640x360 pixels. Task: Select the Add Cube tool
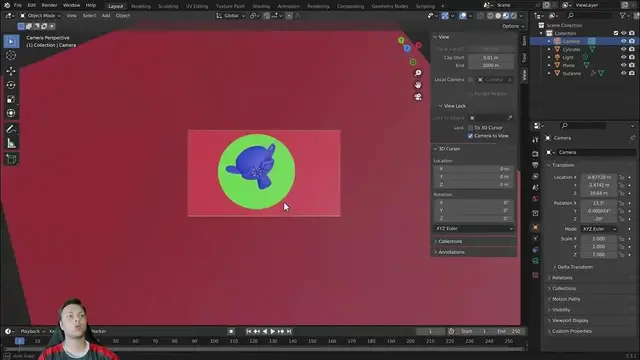coord(11,159)
